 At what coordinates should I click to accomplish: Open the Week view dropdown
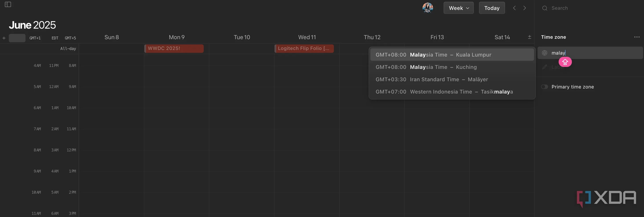point(458,8)
